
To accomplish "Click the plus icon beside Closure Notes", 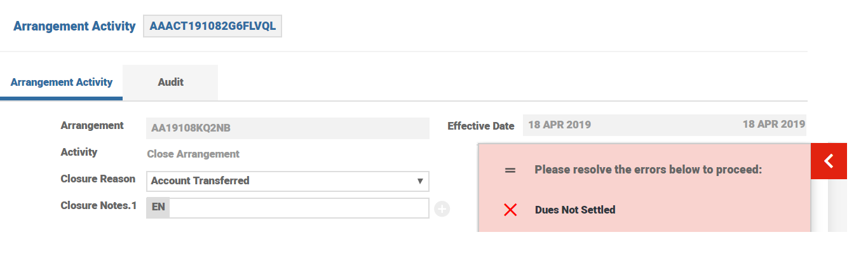I will 442,208.
